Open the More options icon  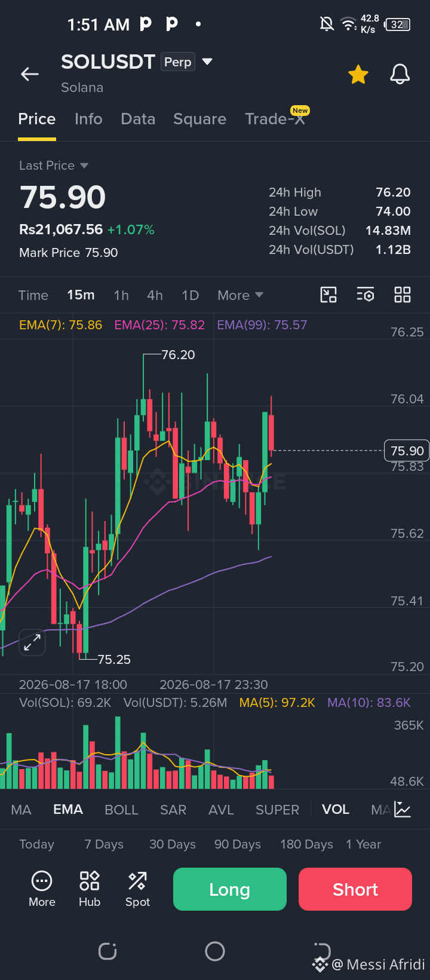(42, 889)
